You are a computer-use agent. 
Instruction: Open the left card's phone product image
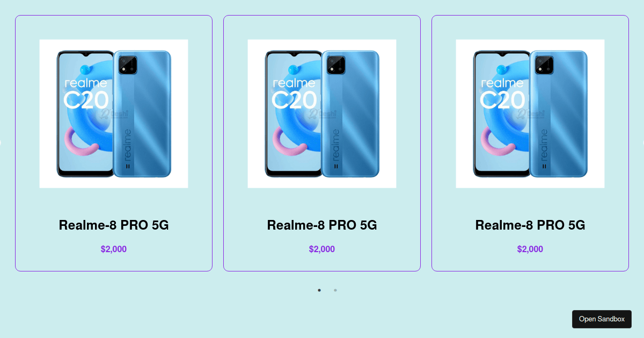(x=114, y=114)
